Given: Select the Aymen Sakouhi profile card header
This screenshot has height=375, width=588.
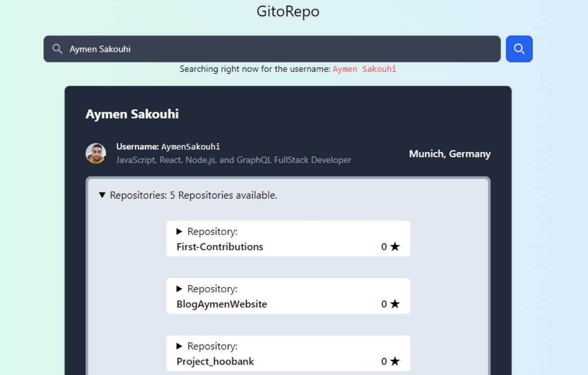Looking at the screenshot, I should [132, 114].
